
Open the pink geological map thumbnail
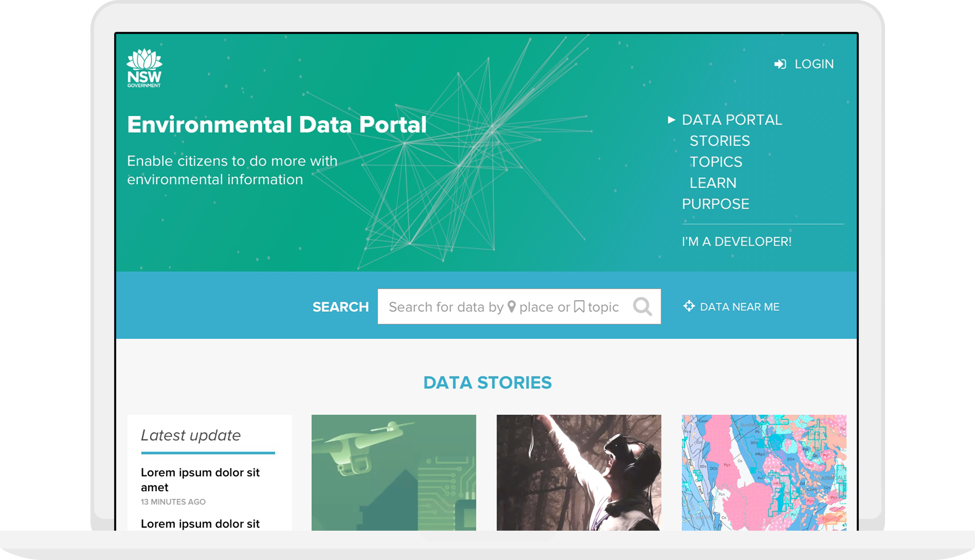[764, 472]
